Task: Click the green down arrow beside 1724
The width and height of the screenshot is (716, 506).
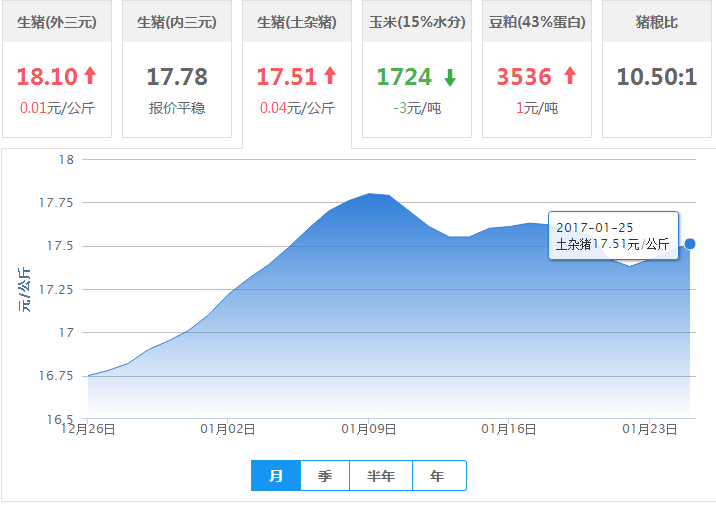Action: point(450,77)
